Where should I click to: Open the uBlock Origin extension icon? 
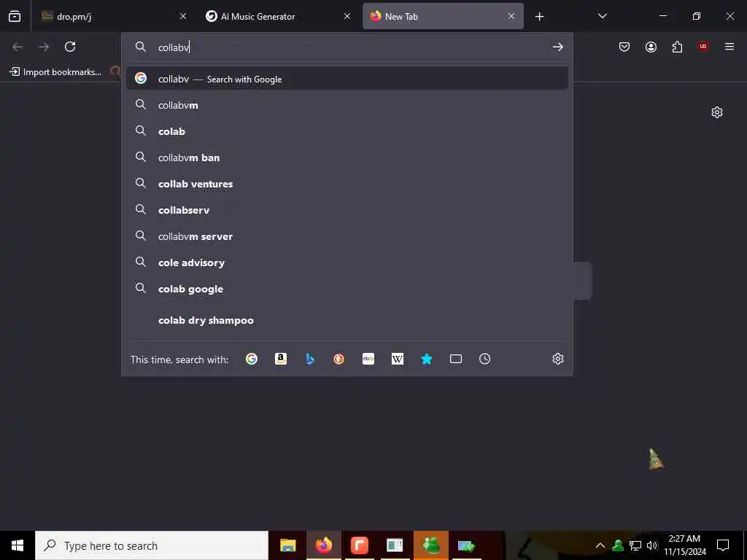[703, 47]
